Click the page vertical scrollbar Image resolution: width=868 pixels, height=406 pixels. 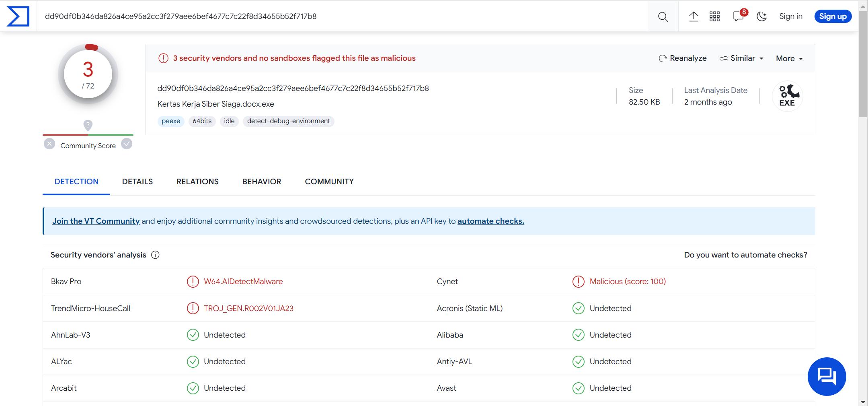863,64
